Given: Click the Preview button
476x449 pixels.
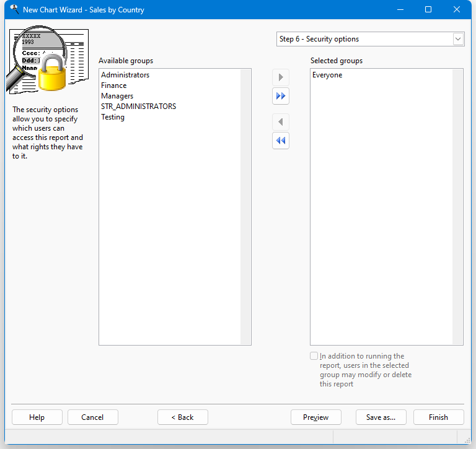Looking at the screenshot, I should [315, 417].
